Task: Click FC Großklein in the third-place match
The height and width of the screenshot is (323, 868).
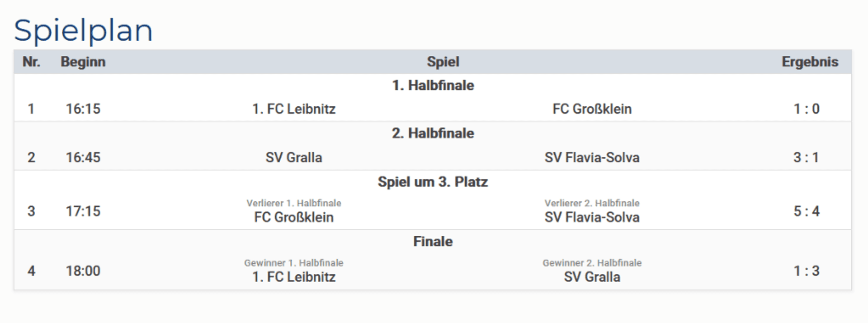Action: click(x=294, y=217)
